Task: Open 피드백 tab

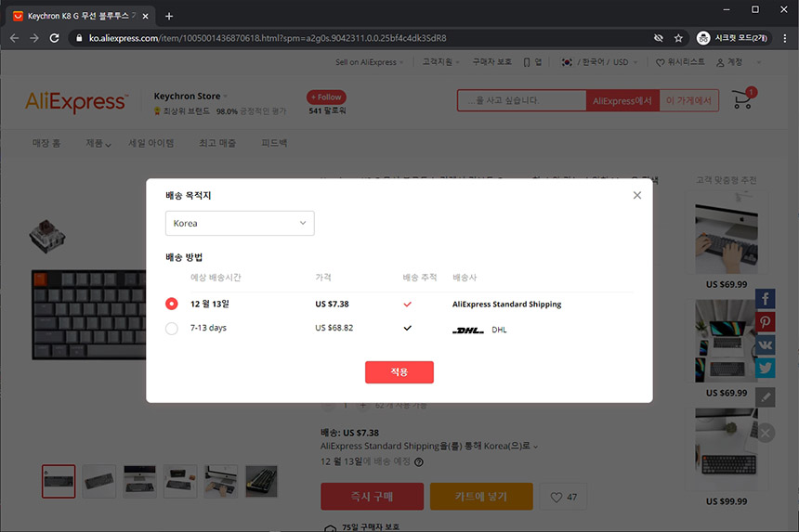Action: [274, 143]
